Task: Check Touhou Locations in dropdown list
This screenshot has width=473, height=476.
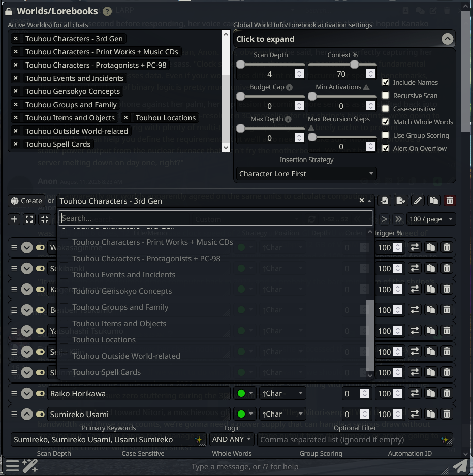Action: 64,340
